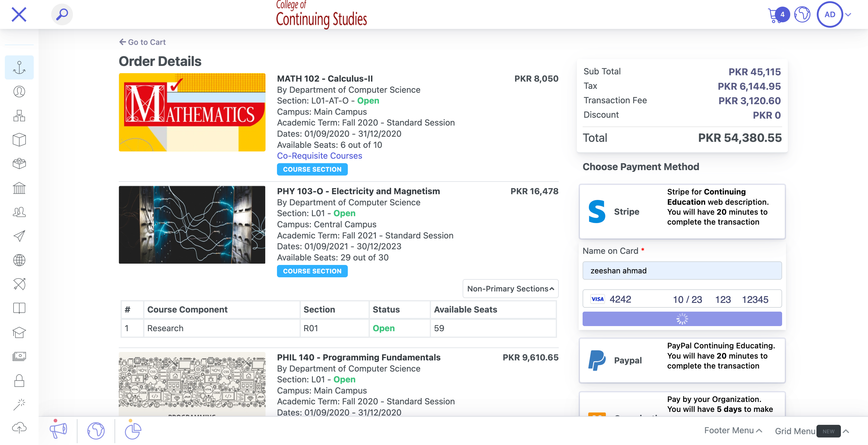Click the bow and arrow sidebar icon
This screenshot has width=868, height=445.
(x=19, y=284)
